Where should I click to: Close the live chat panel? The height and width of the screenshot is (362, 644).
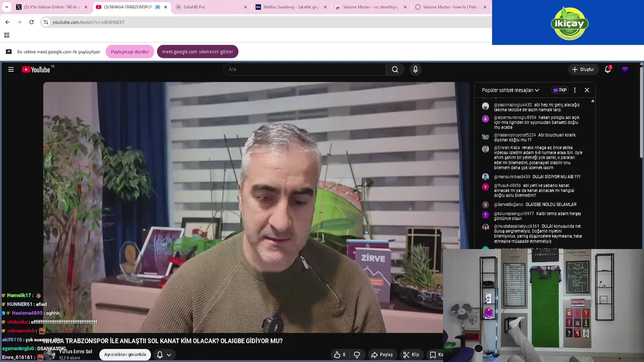(x=587, y=90)
